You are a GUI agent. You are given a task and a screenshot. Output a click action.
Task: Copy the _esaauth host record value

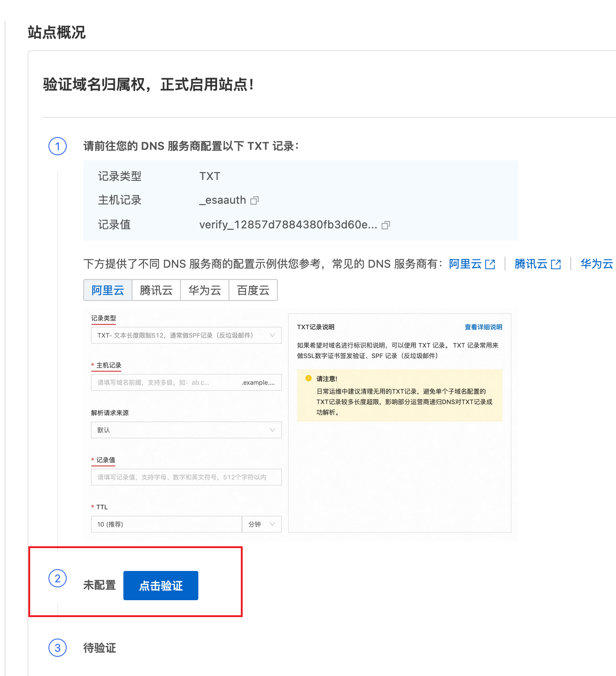tap(255, 200)
